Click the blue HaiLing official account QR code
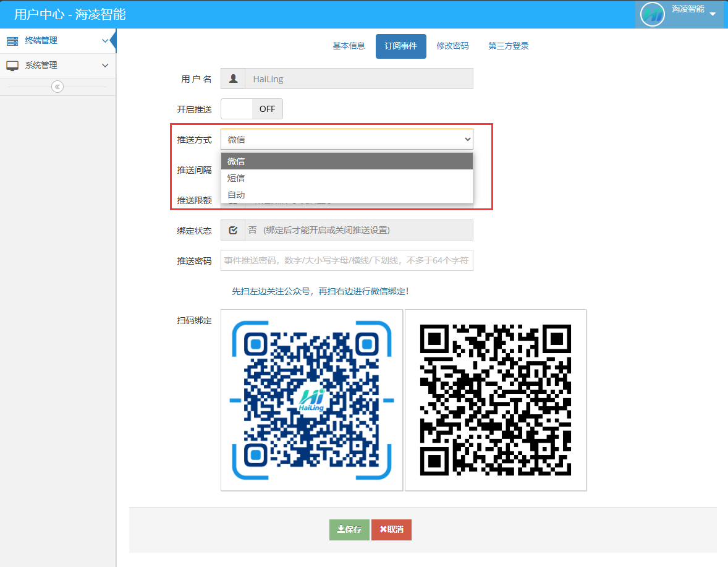The image size is (728, 567). click(311, 400)
